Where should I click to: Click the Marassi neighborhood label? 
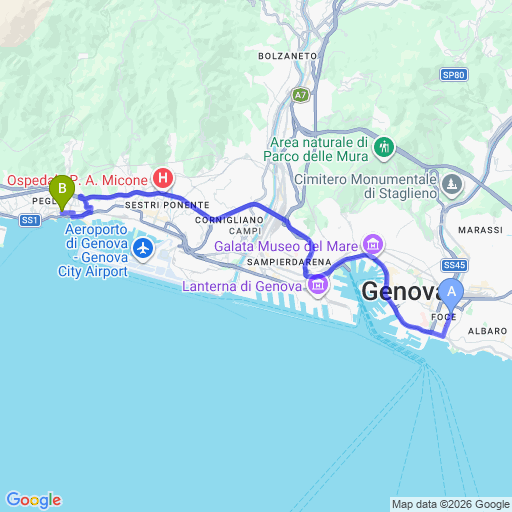coord(480,230)
